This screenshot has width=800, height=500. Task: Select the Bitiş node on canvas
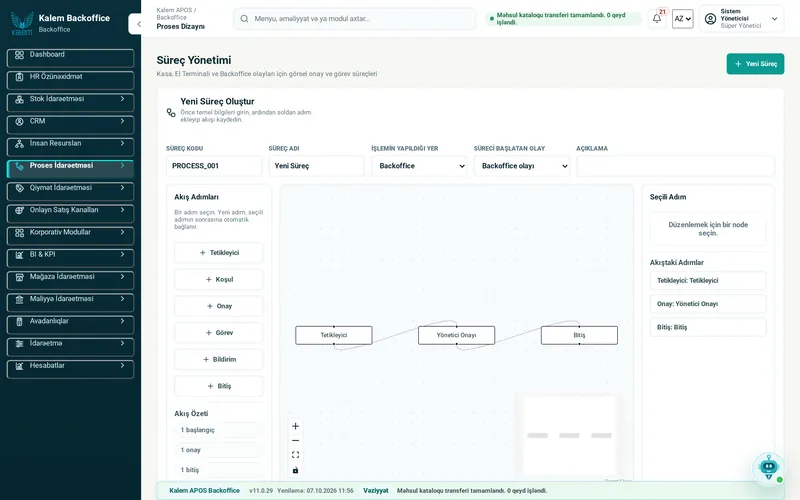tap(580, 335)
